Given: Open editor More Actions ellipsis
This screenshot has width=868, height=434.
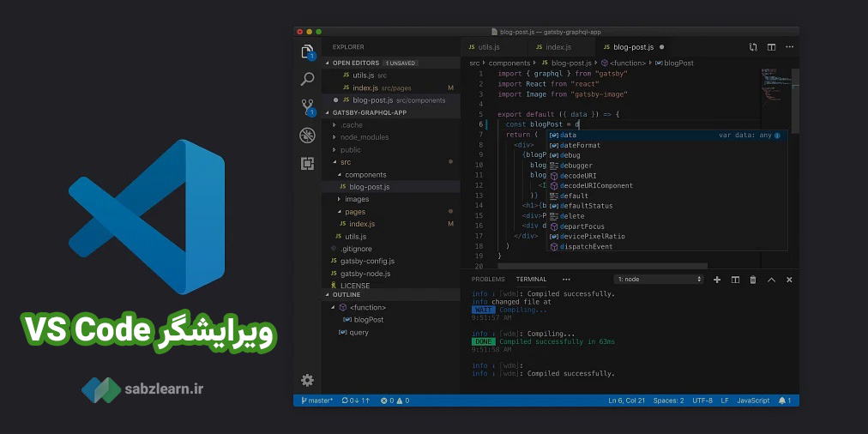Looking at the screenshot, I should 789,47.
